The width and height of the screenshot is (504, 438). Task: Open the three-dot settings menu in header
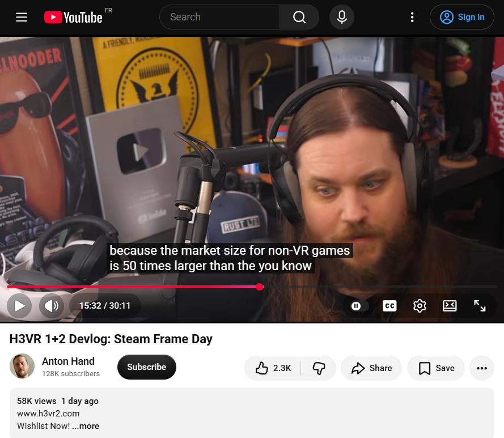[x=412, y=17]
